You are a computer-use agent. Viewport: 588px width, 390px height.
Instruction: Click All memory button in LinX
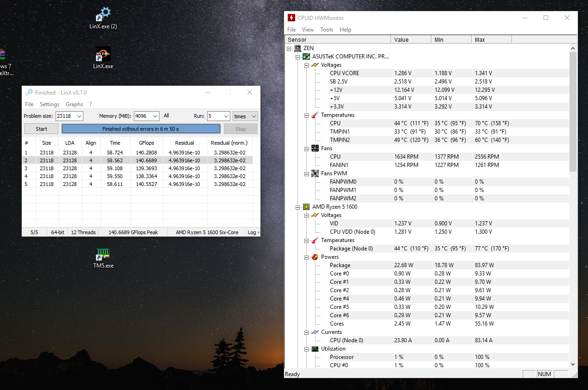tap(166, 116)
